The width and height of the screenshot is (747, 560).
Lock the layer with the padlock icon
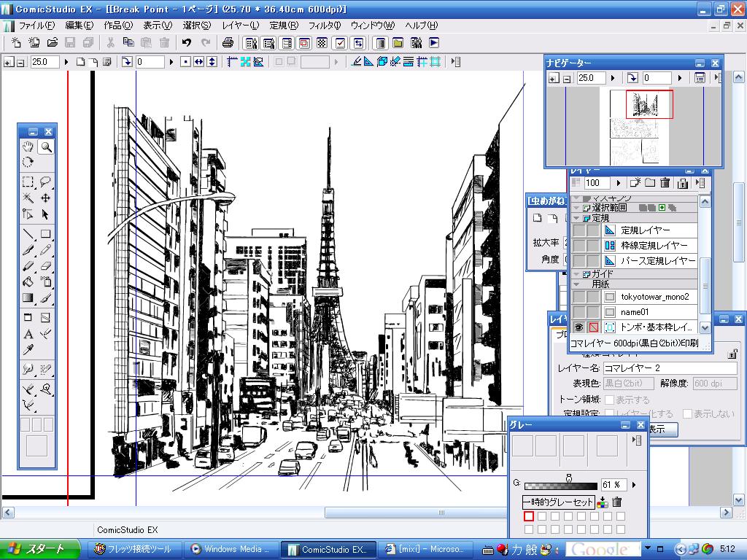(683, 182)
